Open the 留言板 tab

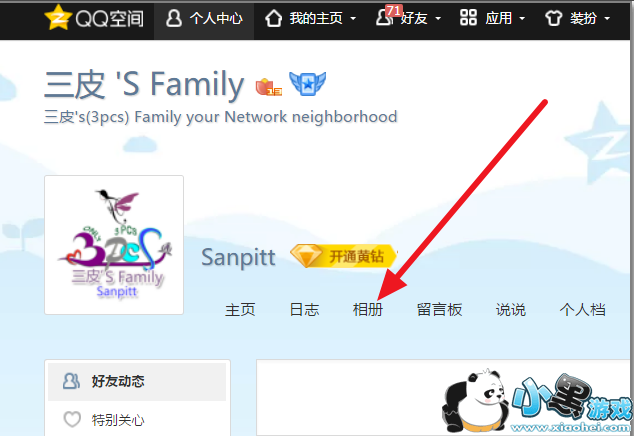click(x=440, y=310)
